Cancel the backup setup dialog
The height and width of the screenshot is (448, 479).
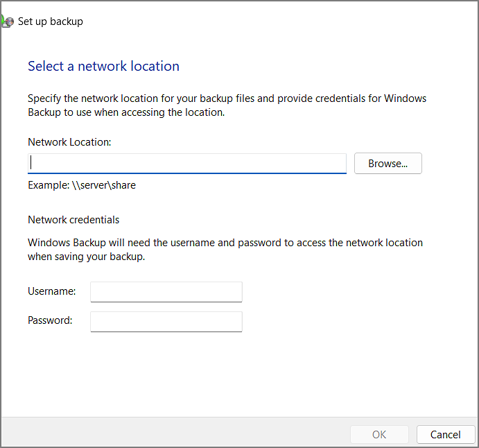[445, 435]
